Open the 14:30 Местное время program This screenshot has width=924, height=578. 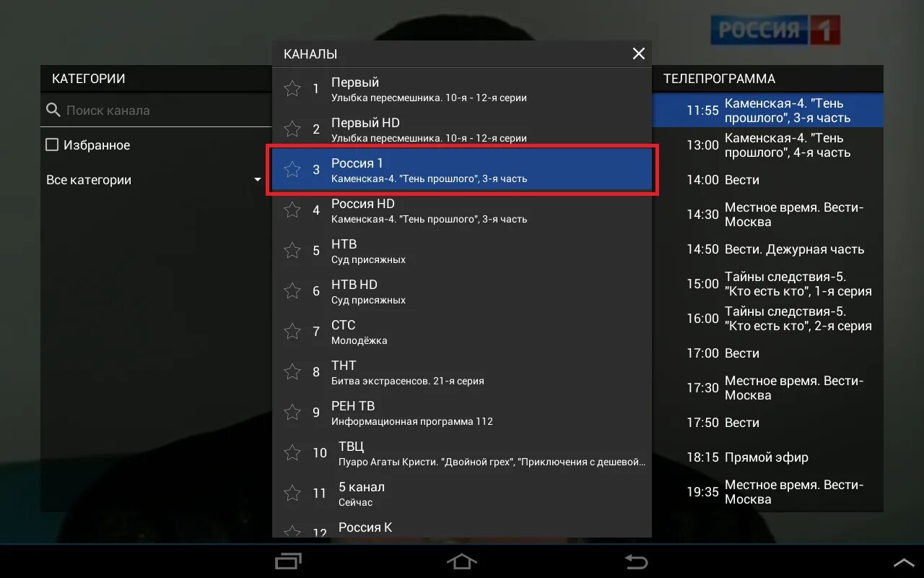click(768, 215)
